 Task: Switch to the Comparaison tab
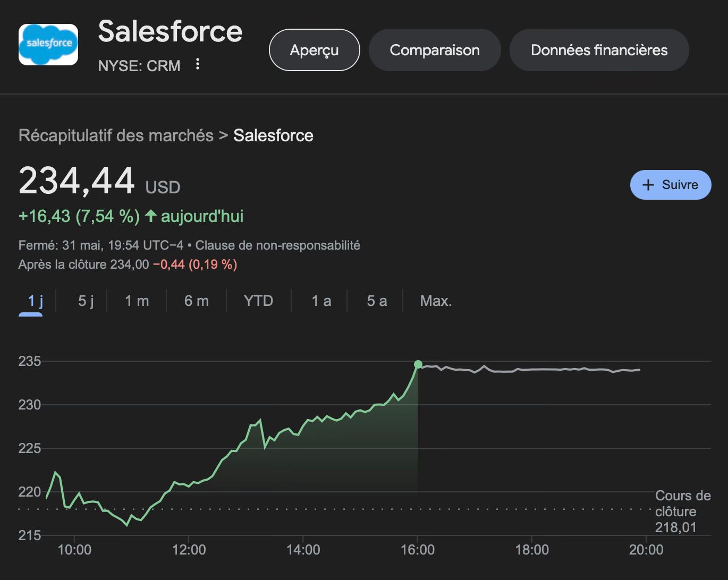coord(435,50)
